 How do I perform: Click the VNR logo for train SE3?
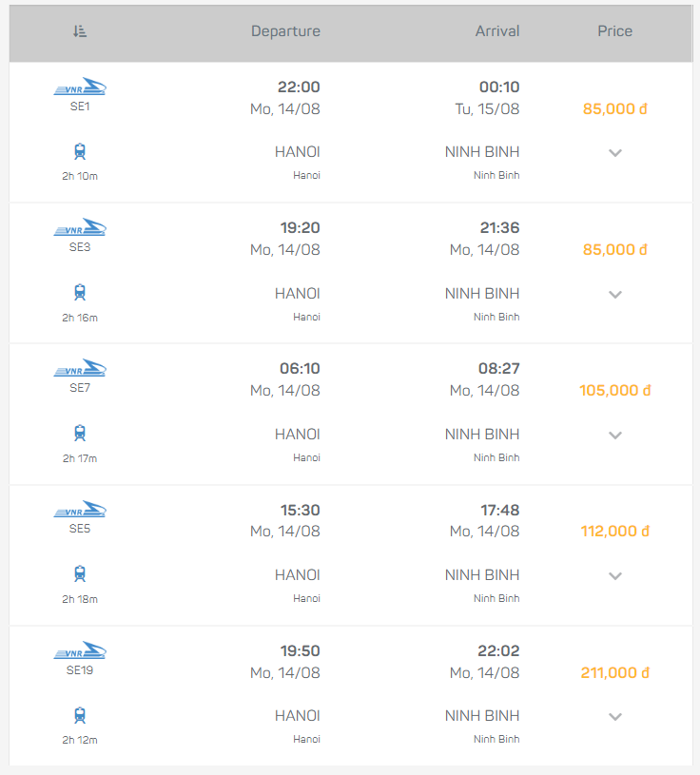tap(80, 228)
